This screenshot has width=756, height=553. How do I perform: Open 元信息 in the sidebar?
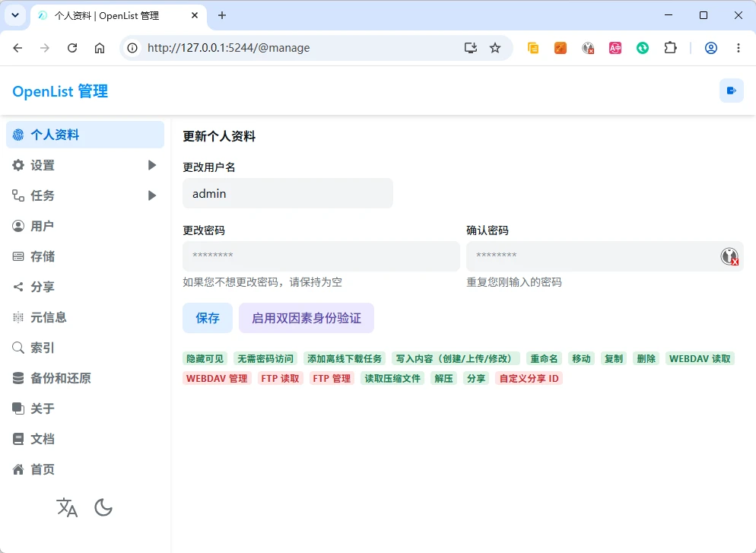point(85,316)
